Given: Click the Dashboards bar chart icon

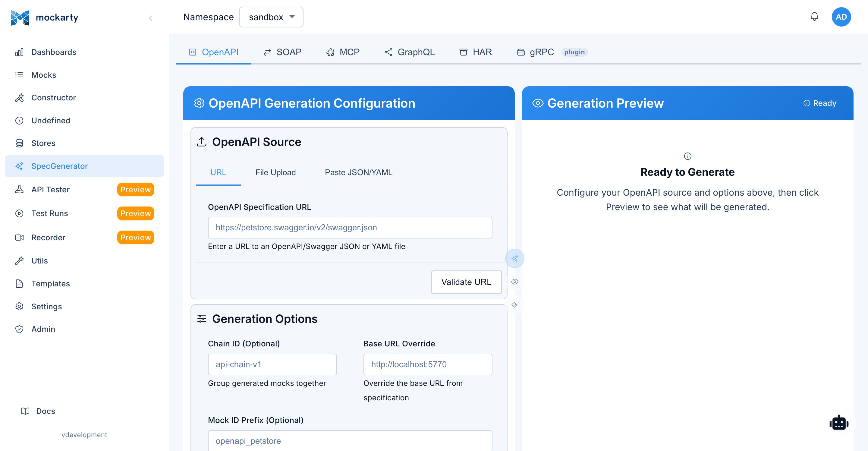Looking at the screenshot, I should pos(19,52).
